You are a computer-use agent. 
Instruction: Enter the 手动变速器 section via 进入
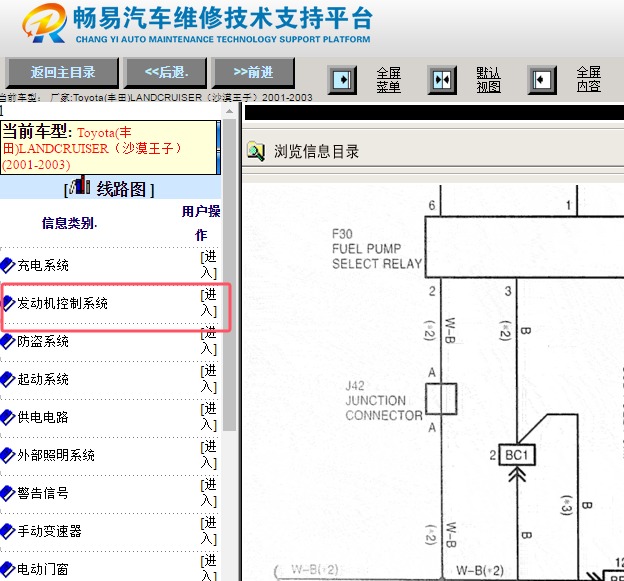click(209, 531)
